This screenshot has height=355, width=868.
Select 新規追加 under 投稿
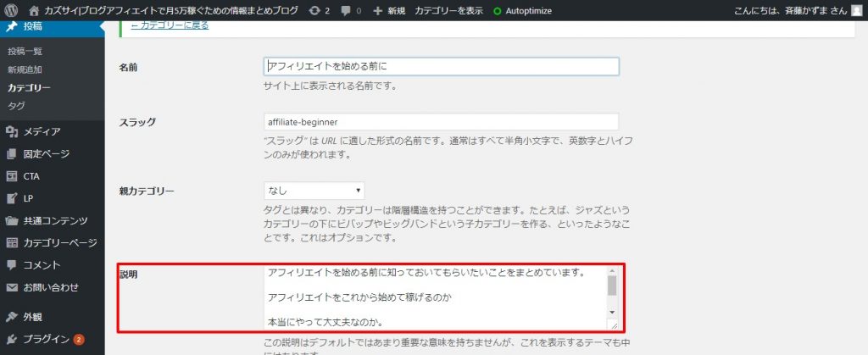tap(25, 69)
